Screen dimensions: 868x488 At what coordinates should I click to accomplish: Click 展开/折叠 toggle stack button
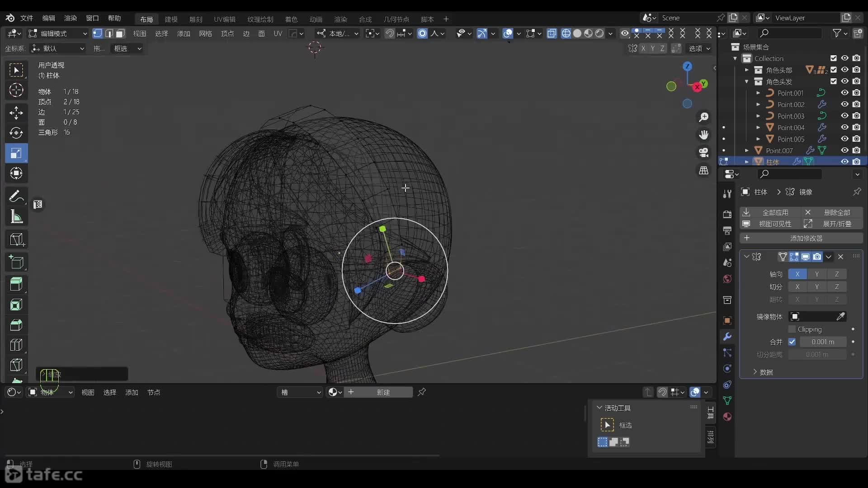(832, 224)
